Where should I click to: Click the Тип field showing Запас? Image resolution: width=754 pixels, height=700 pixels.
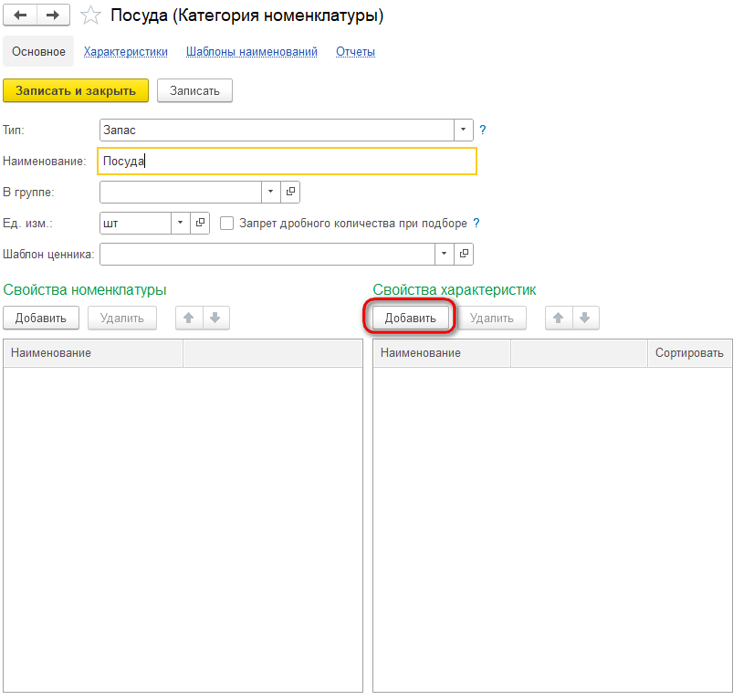tap(277, 130)
